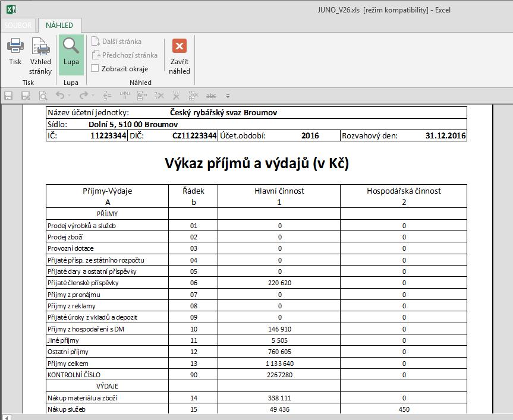
Task: Click the value 760 605
Action: click(280, 352)
